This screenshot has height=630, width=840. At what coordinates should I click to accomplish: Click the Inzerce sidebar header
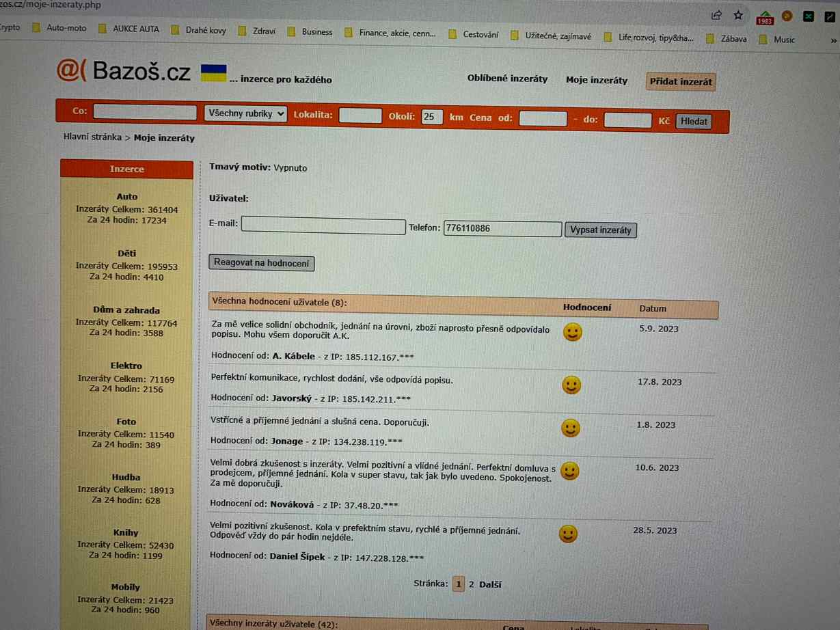(x=126, y=169)
